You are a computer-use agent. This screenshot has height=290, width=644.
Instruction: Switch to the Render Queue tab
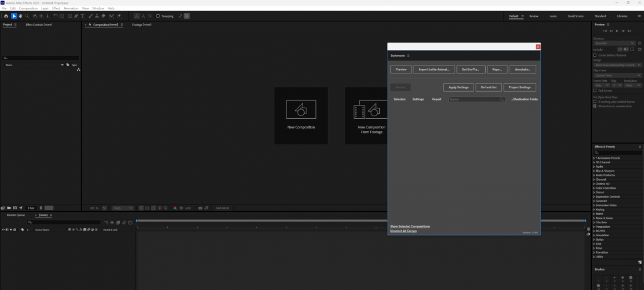16,215
